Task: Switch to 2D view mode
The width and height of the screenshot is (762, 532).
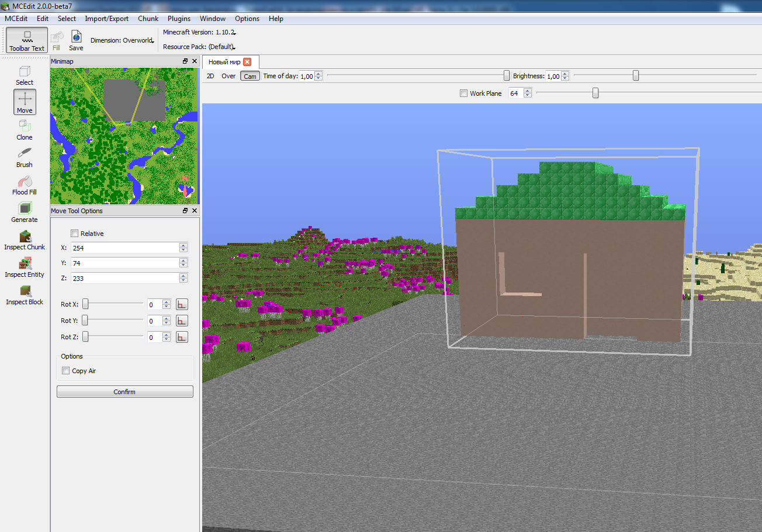Action: [x=210, y=76]
